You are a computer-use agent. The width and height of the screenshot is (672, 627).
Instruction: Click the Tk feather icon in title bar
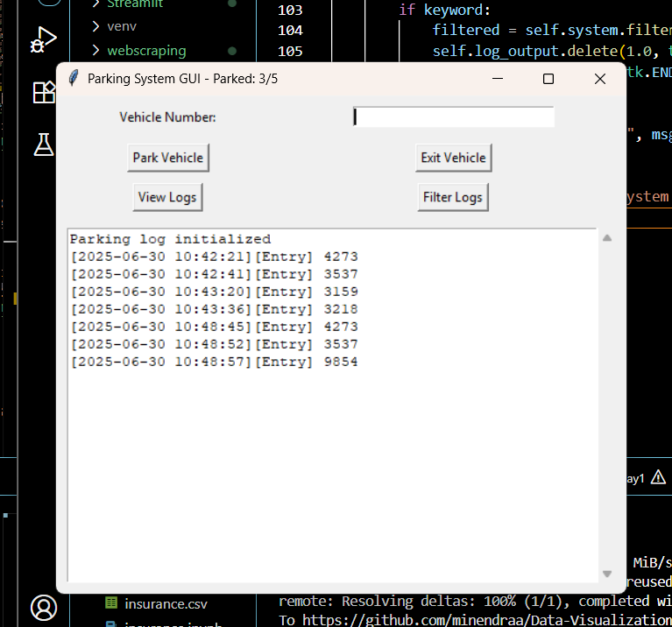click(x=74, y=79)
